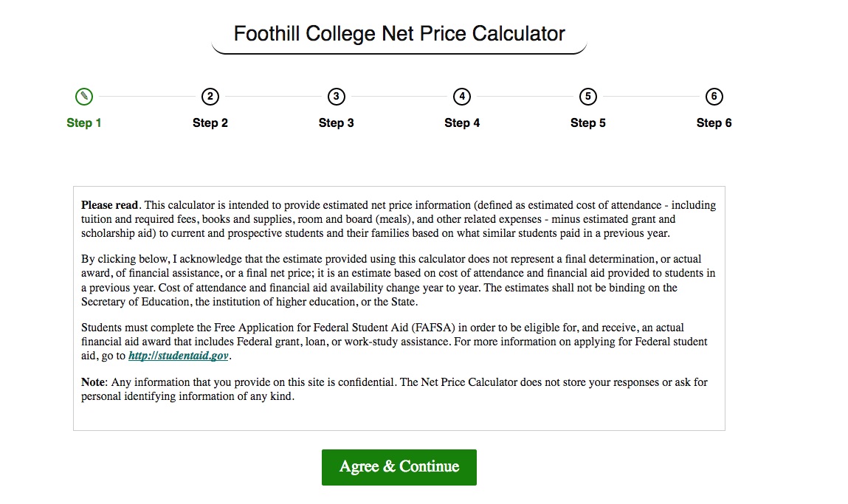Click the "By clicking below" acknowledgment paragraph
This screenshot has height=504, width=848.
pyautogui.click(x=399, y=280)
